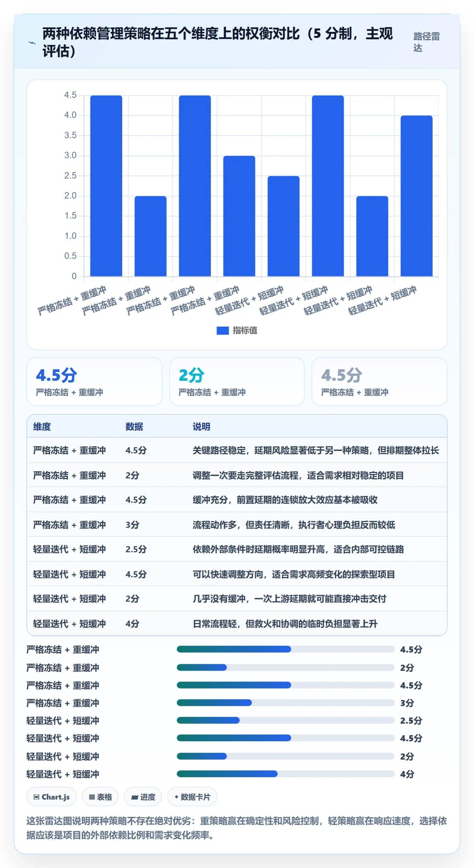Screen dimensions: 474x868
Task: Click the chart bar reaching 2.5
Action: point(284,226)
